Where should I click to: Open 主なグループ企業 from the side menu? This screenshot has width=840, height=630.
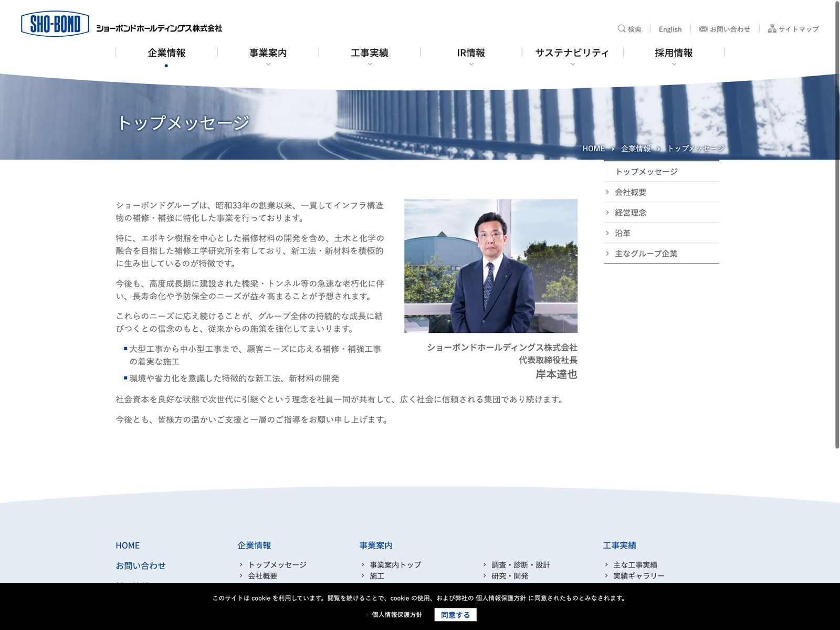coord(646,254)
